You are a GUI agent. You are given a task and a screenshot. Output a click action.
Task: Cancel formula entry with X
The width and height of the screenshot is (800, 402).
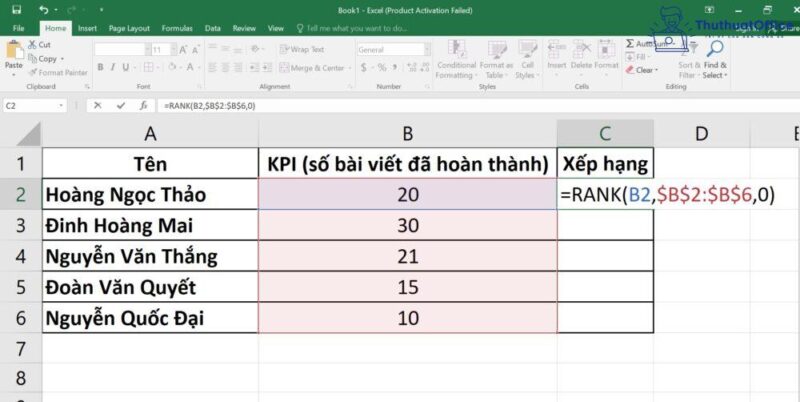(97, 106)
